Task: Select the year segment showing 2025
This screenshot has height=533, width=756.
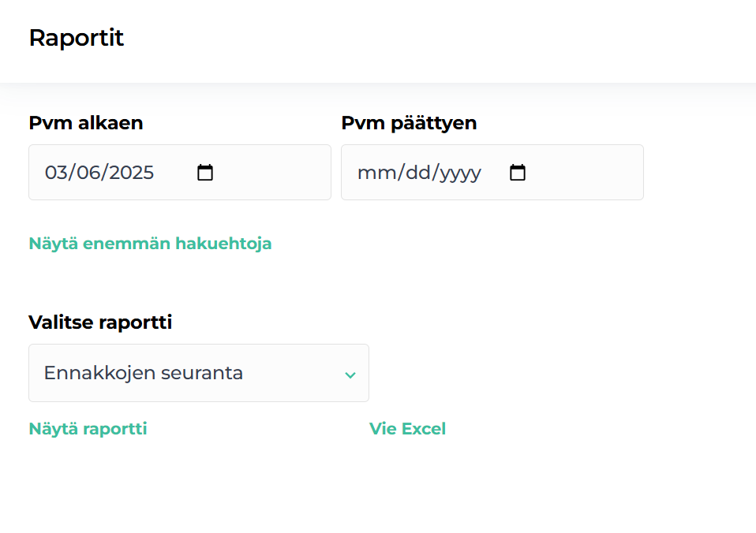Action: click(x=130, y=173)
